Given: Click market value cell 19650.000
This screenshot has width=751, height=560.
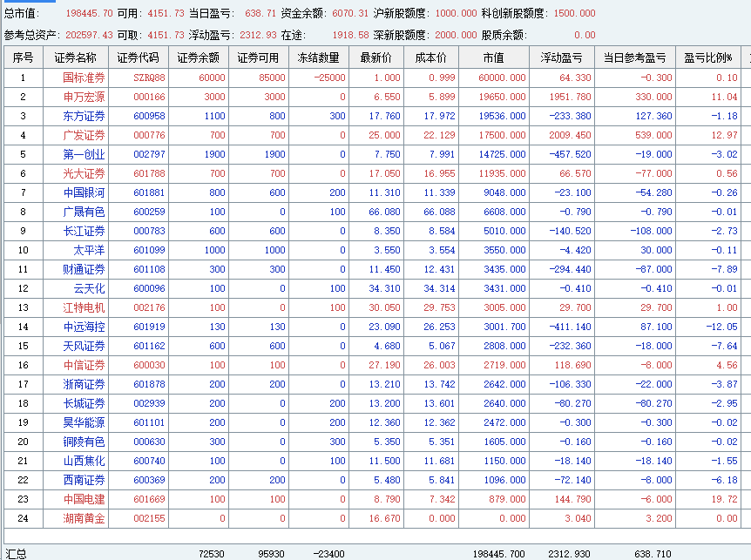Looking at the screenshot, I should tap(502, 98).
